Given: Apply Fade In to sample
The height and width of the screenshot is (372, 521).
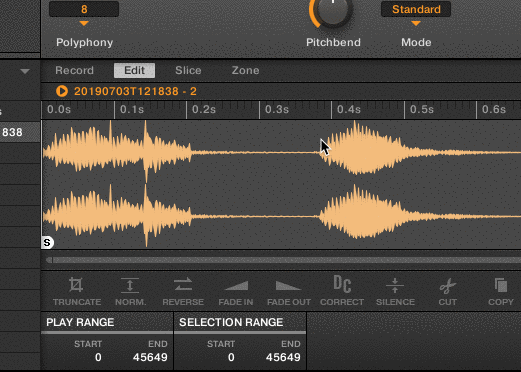Looking at the screenshot, I should (236, 286).
